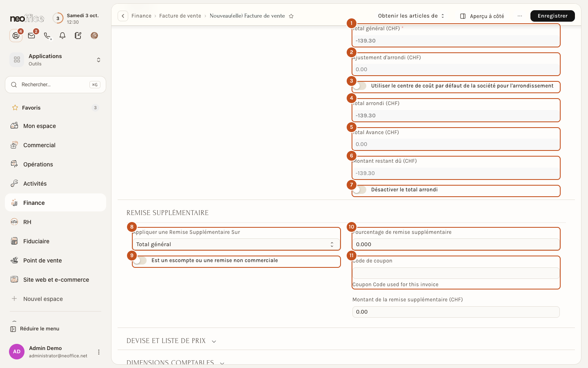Open Obtenir les articles de dropdown
This screenshot has height=368, width=588.
click(x=411, y=16)
